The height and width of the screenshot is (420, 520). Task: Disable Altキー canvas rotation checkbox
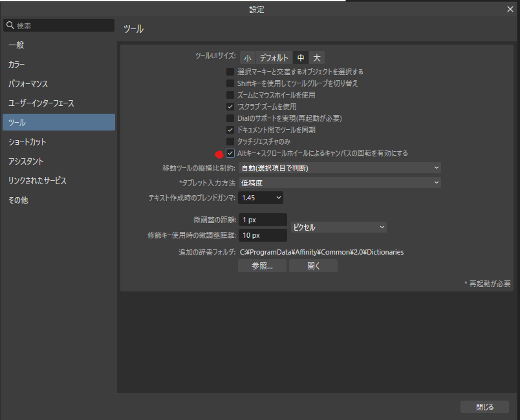[x=230, y=153]
